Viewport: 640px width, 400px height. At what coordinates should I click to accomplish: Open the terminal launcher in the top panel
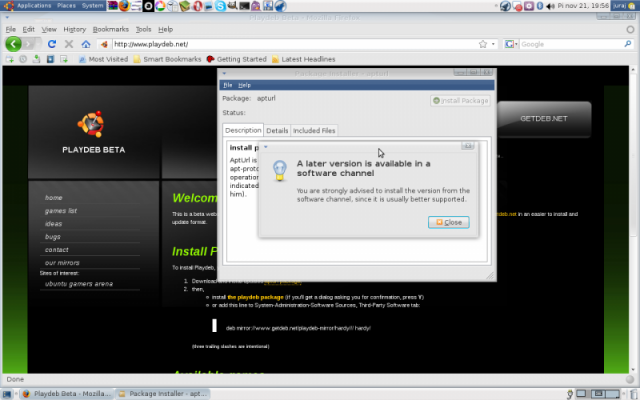pyautogui.click(x=244, y=6)
